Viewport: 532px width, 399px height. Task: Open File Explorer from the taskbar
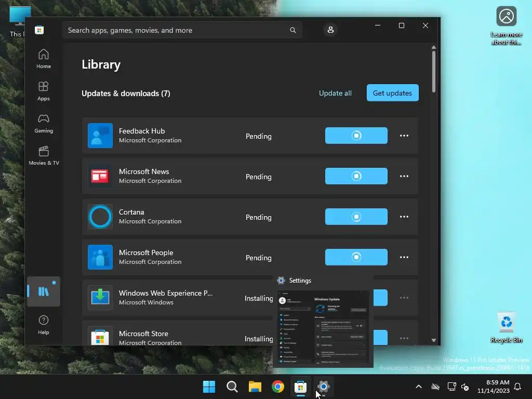tap(255, 387)
